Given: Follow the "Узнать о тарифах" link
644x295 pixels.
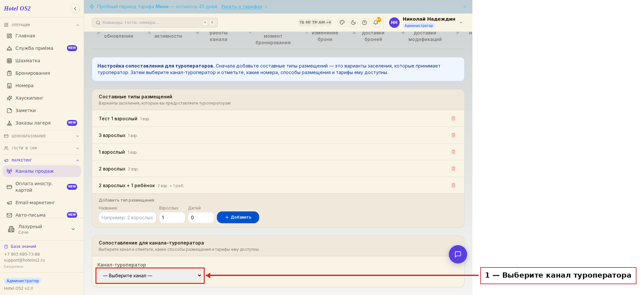Looking at the screenshot, I should 241,7.
